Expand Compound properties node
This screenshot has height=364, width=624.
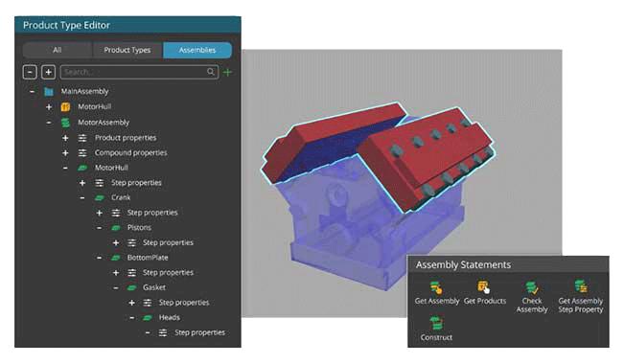[x=65, y=152]
